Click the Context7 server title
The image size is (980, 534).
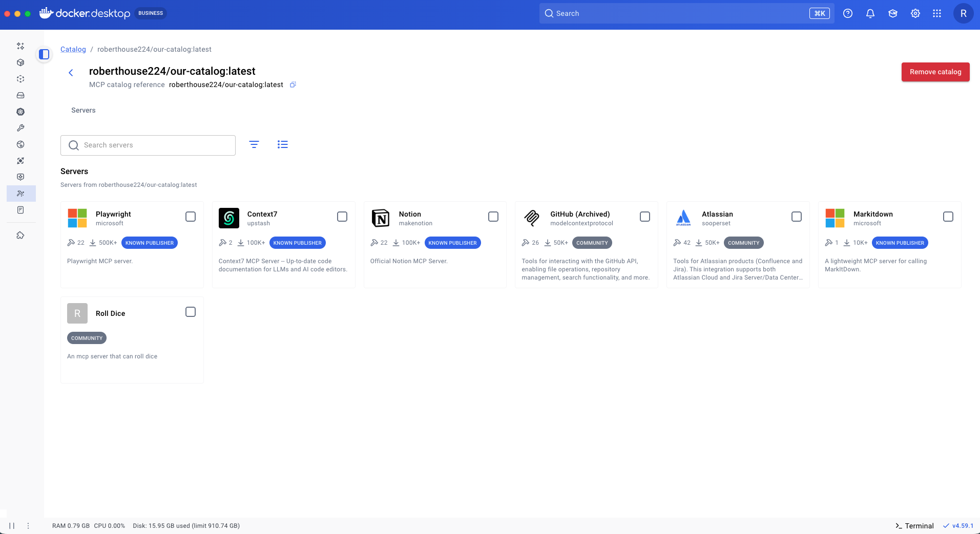[x=262, y=214]
